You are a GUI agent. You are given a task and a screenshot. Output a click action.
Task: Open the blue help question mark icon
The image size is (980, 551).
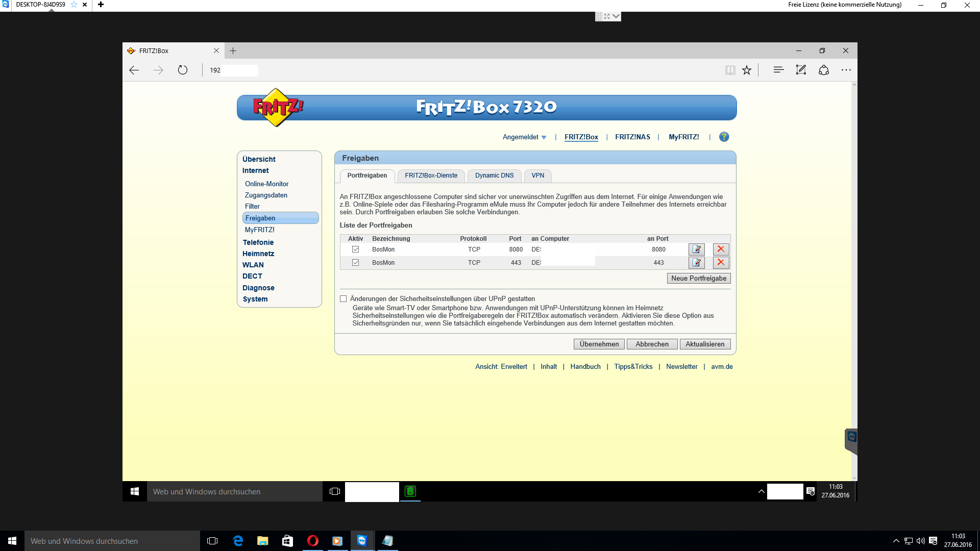724,137
